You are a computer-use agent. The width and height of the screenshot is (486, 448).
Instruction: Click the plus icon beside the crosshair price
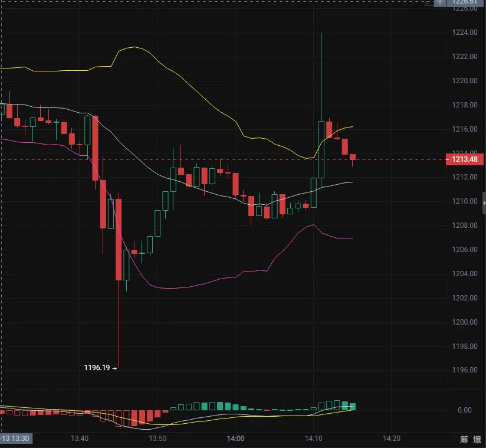point(440,2)
